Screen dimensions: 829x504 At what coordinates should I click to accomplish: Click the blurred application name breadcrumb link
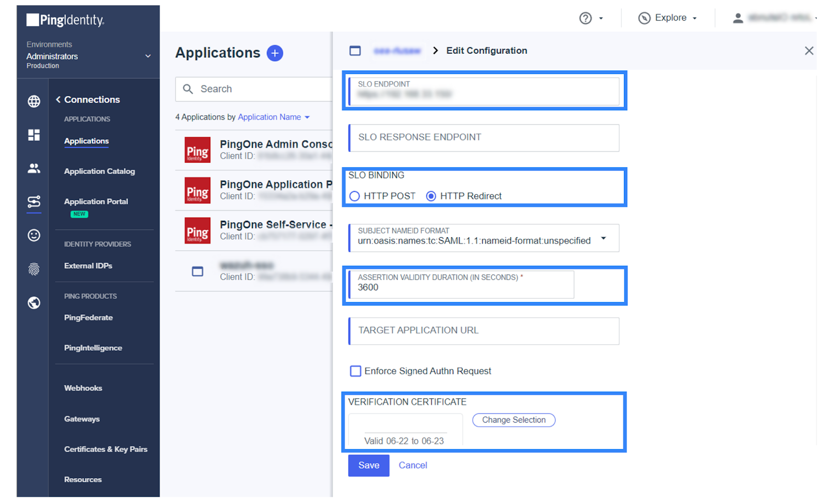click(x=397, y=51)
